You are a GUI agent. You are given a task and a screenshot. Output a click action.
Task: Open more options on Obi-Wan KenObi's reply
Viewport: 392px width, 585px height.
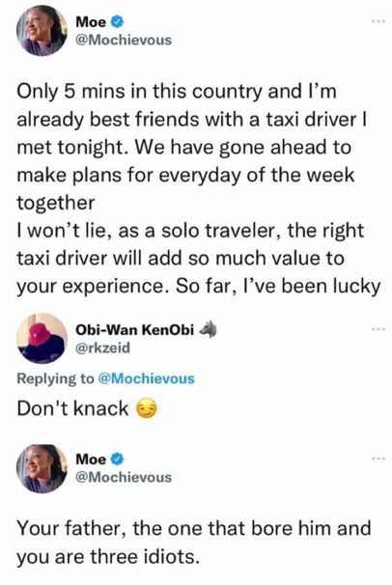(378, 329)
